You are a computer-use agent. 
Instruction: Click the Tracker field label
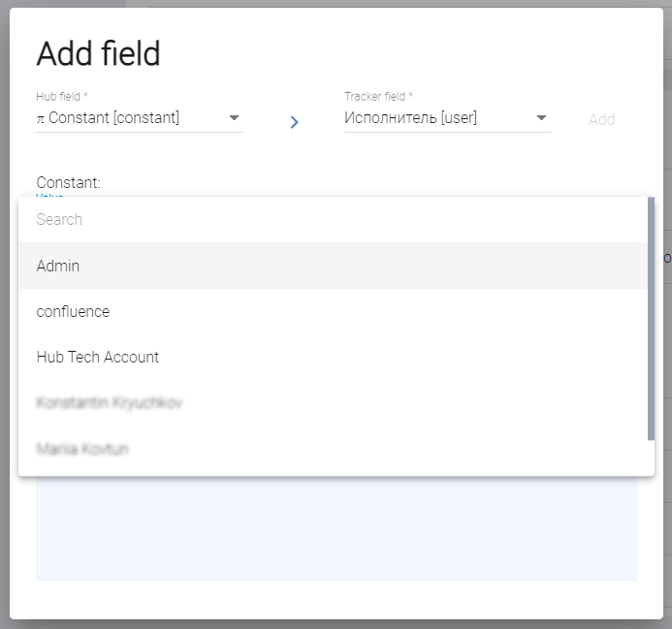tap(378, 97)
